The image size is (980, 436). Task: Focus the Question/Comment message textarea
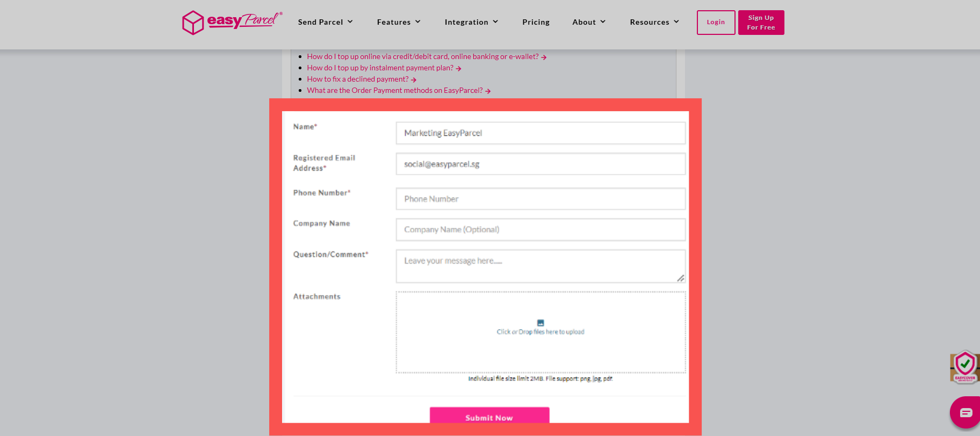541,266
